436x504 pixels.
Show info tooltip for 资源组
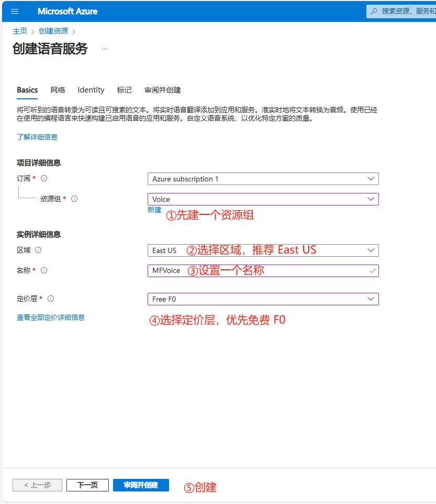(74, 199)
